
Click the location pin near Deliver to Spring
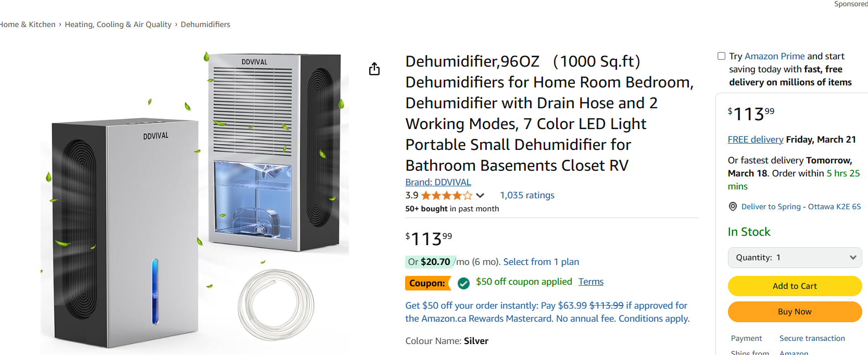tap(732, 206)
